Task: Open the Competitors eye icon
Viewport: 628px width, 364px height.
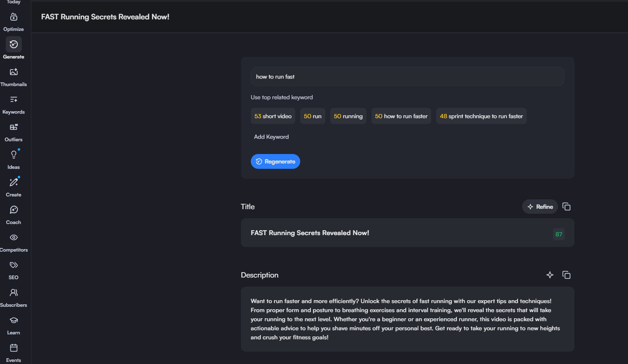Action: click(14, 238)
